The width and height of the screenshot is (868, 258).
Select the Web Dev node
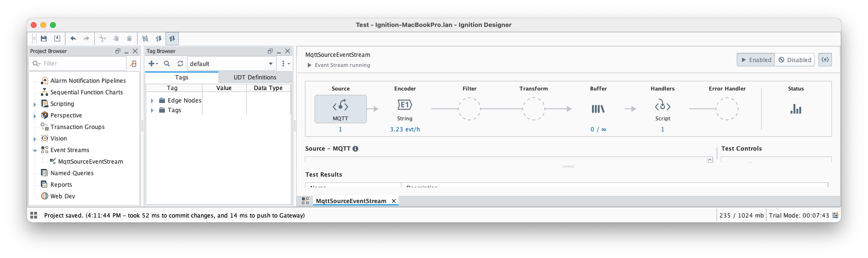pos(63,196)
